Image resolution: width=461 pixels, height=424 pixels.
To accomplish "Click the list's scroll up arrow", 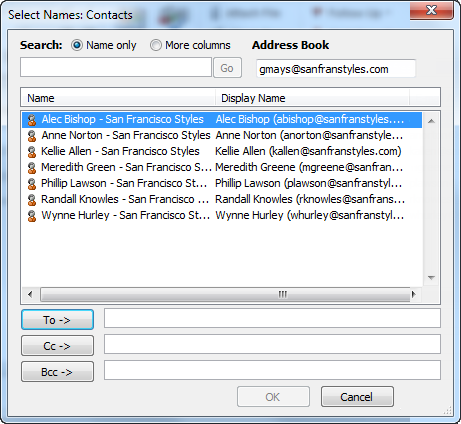I will click(431, 121).
